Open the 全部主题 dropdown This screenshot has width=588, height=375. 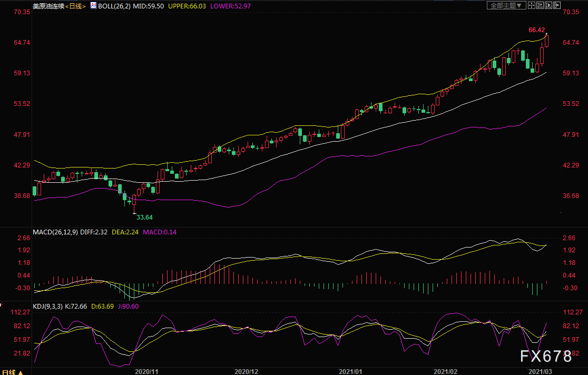click(x=507, y=5)
